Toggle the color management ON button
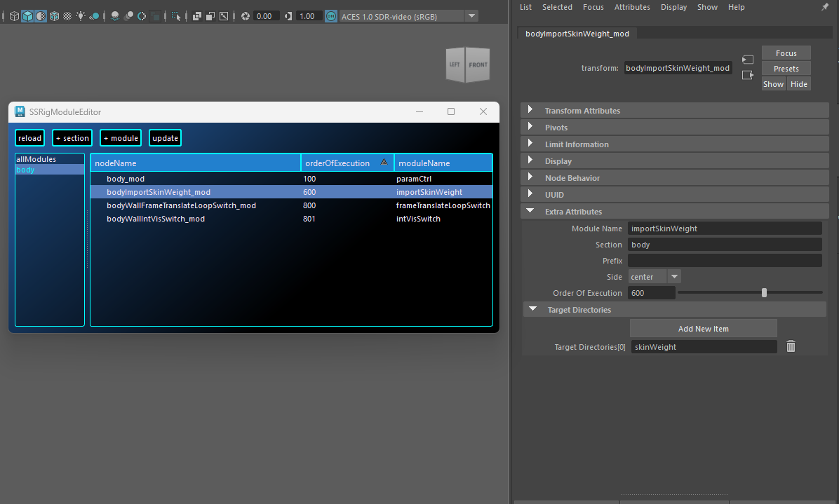839x504 pixels. (x=330, y=15)
